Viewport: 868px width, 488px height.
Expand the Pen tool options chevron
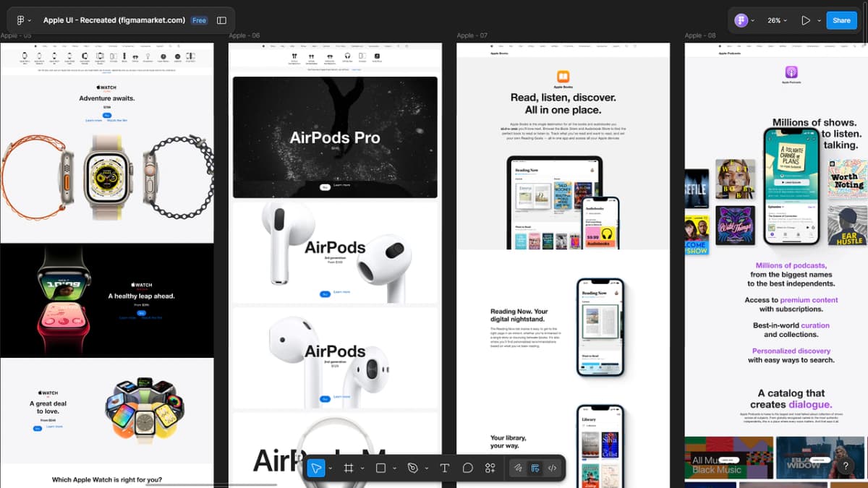(x=427, y=468)
